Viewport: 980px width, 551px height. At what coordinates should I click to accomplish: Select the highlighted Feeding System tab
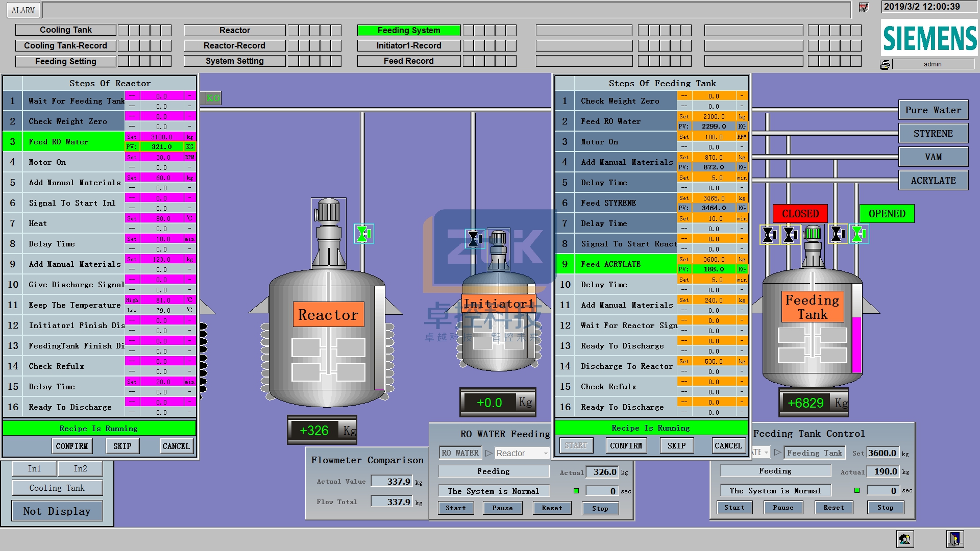(409, 30)
